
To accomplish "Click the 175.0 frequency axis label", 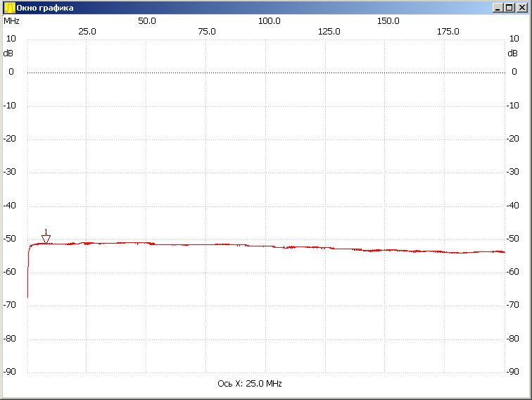I will pos(448,32).
